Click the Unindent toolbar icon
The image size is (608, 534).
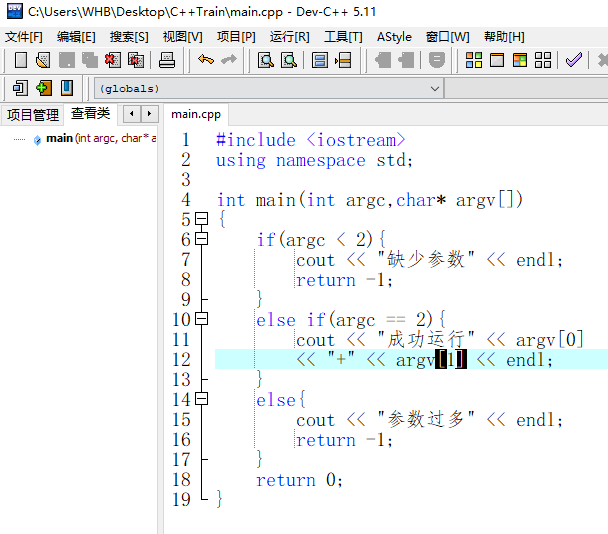(406, 60)
